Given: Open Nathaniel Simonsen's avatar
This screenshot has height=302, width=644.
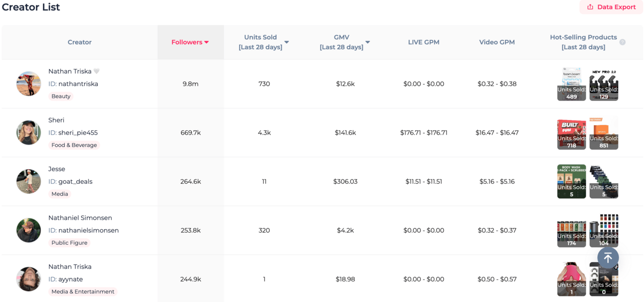Looking at the screenshot, I should (x=28, y=230).
